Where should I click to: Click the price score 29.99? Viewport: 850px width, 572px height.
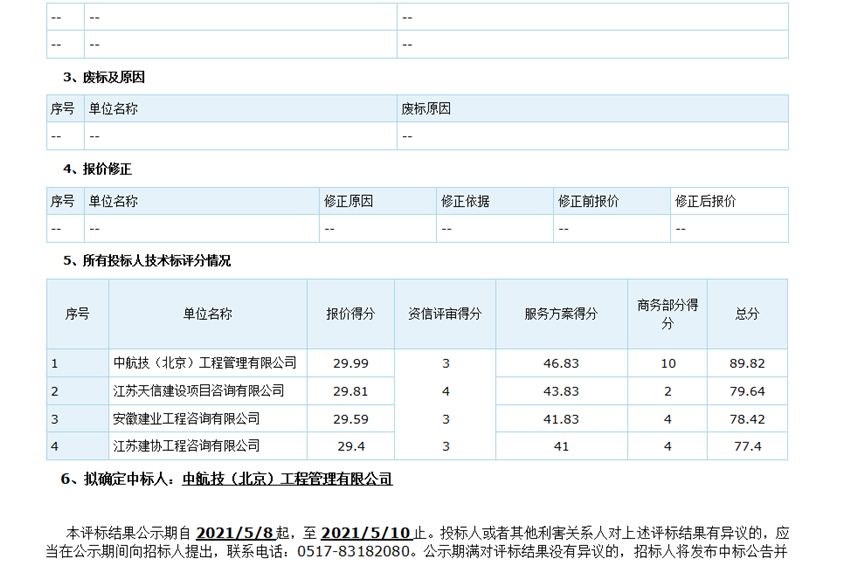(x=351, y=363)
